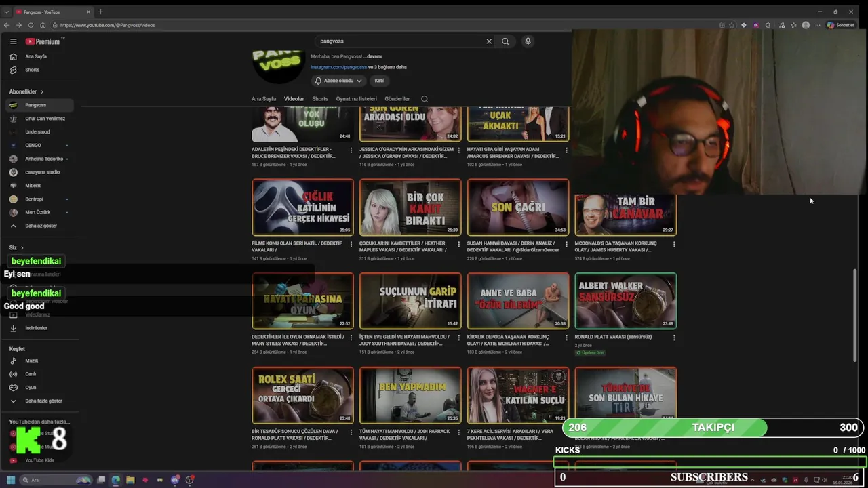This screenshot has height=488, width=868.
Task: Open the instagram.com/pangvoss link
Action: (338, 67)
